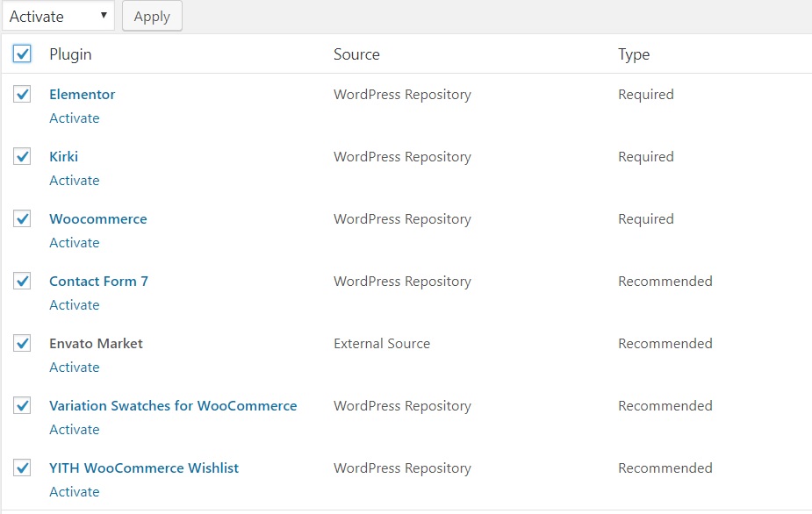812x514 pixels.
Task: Uncheck the Kirki plugin checkbox
Action: pos(22,156)
